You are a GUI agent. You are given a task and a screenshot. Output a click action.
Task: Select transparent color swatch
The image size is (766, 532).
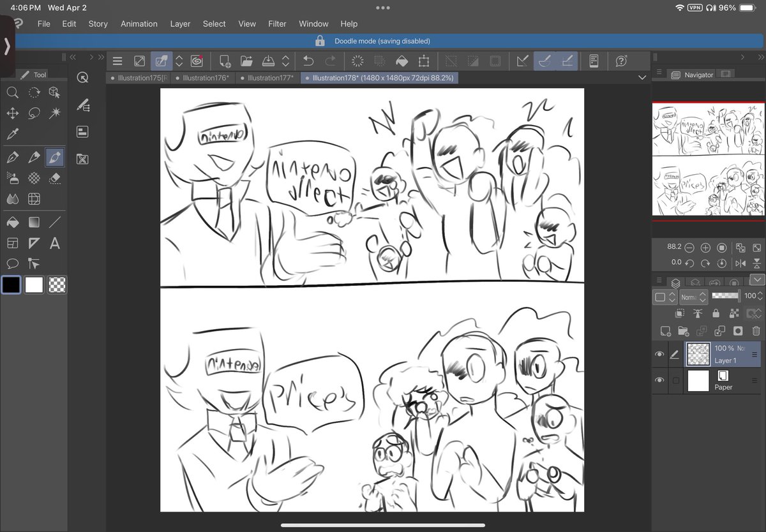(57, 284)
